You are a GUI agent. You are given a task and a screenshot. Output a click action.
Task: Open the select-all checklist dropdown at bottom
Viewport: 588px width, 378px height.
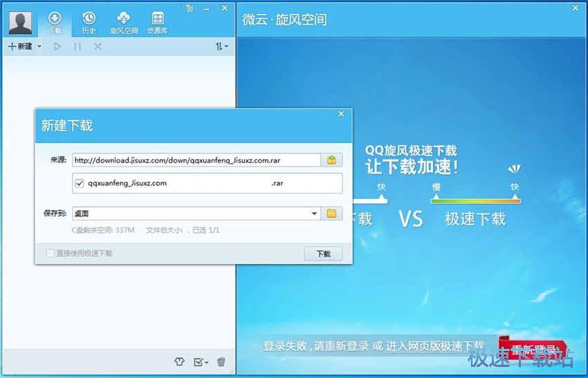(201, 362)
